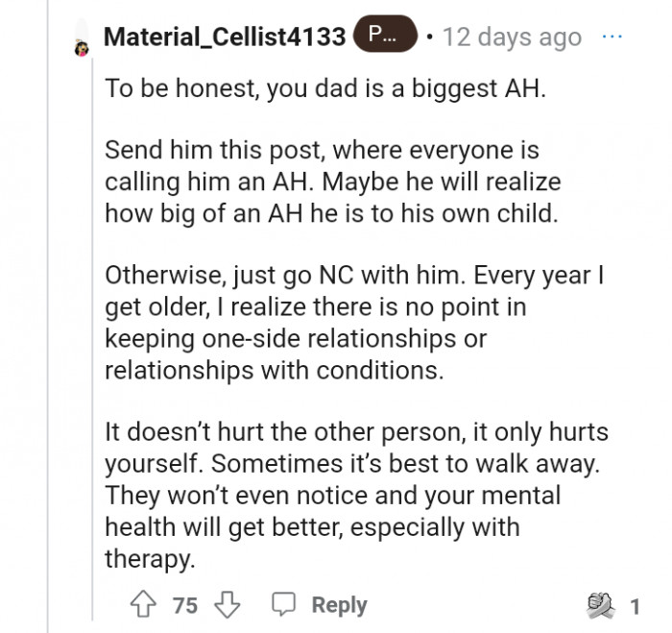This screenshot has height=633, width=672.
Task: Open the "12 days ago" timestamp permalink
Action: [512, 37]
